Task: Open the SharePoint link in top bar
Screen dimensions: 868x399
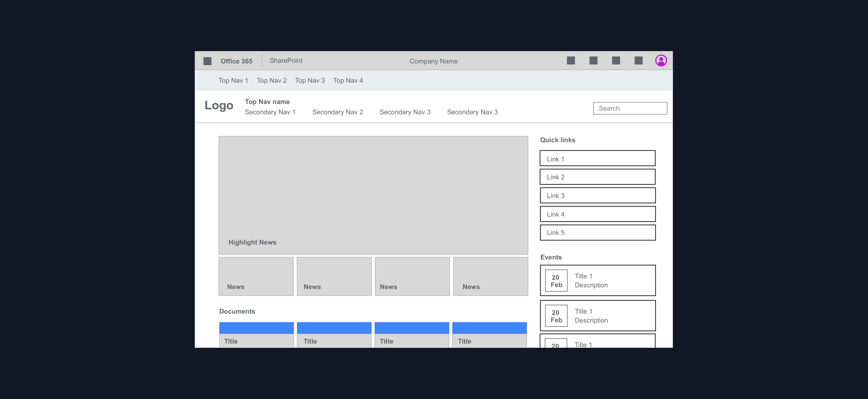Action: (286, 61)
